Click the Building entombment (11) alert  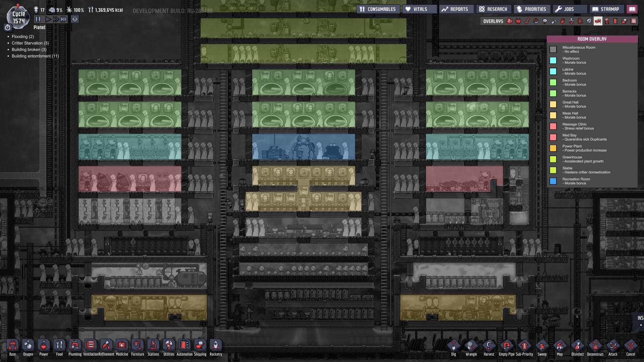click(35, 56)
